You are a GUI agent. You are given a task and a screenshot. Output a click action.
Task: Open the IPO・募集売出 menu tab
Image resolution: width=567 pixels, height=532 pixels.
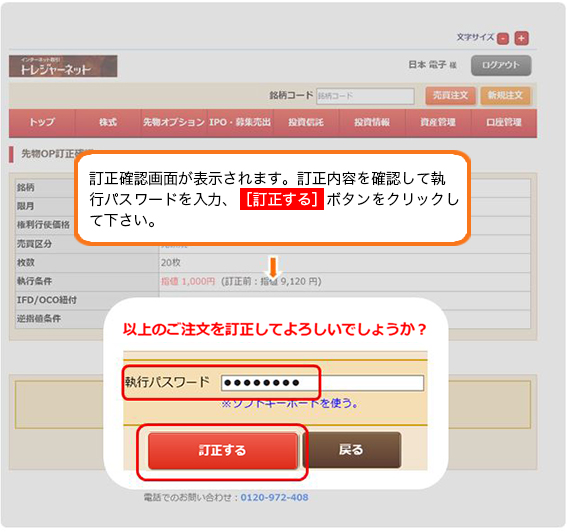click(240, 123)
